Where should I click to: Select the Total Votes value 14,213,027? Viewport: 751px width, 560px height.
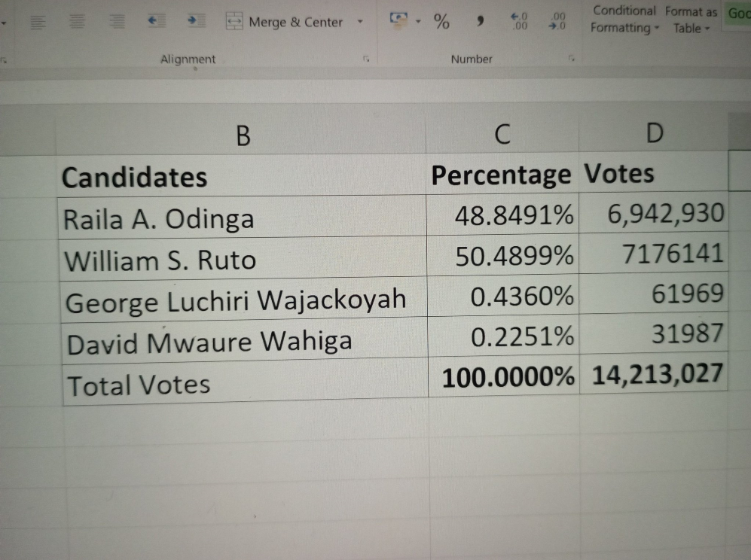[x=654, y=374]
